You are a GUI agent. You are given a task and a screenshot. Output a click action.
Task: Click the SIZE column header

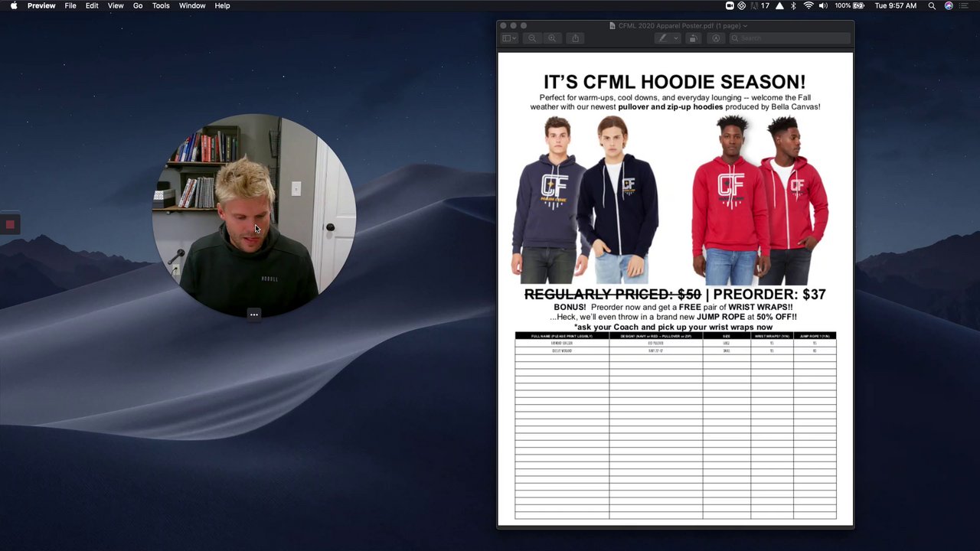click(x=727, y=336)
